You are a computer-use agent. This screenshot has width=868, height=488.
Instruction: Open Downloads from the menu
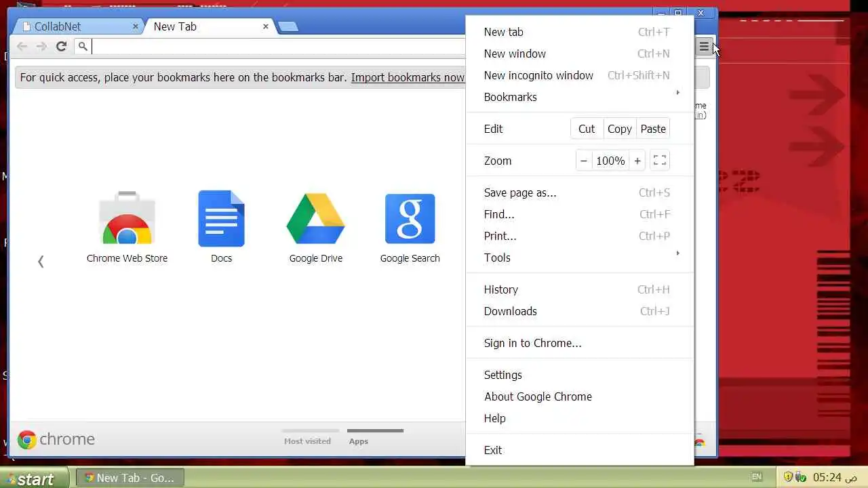coord(580,311)
